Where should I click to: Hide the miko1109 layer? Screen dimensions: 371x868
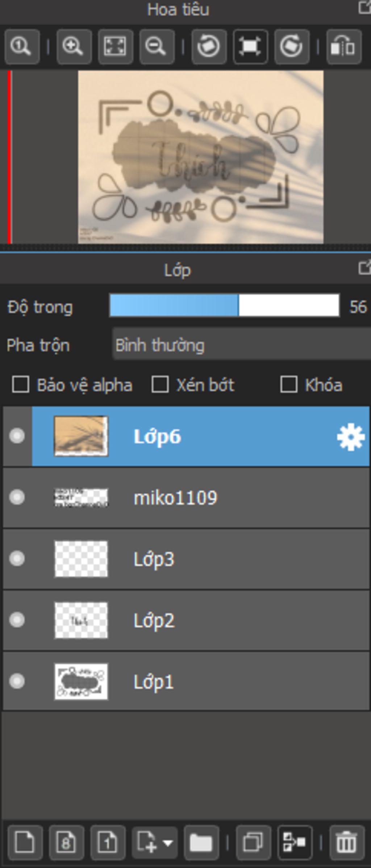[17, 497]
